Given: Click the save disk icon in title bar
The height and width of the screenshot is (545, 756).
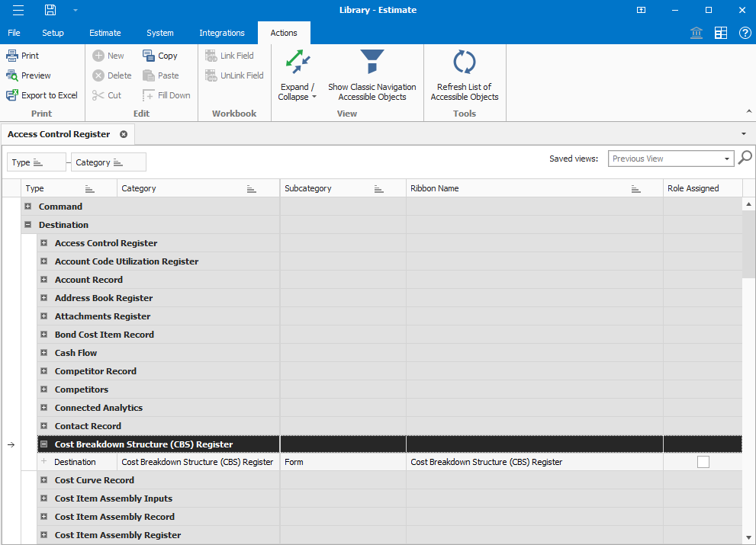Looking at the screenshot, I should [x=50, y=10].
